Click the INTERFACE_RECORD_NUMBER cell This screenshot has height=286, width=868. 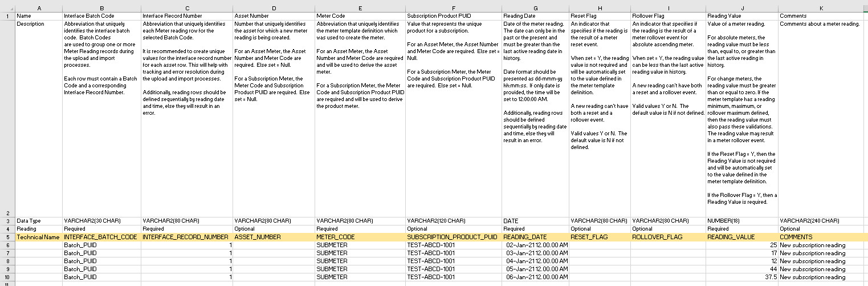pos(187,236)
